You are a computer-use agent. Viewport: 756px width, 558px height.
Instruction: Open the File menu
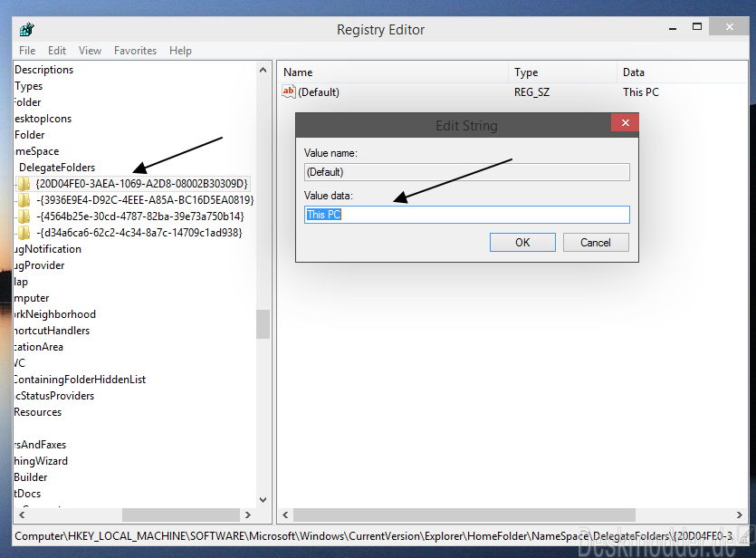tap(27, 51)
